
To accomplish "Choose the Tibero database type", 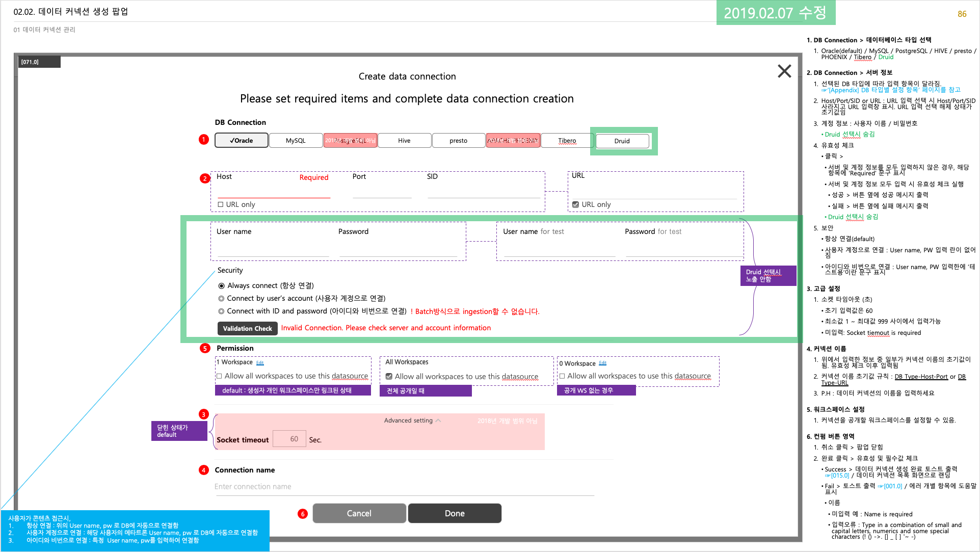I will [x=567, y=141].
